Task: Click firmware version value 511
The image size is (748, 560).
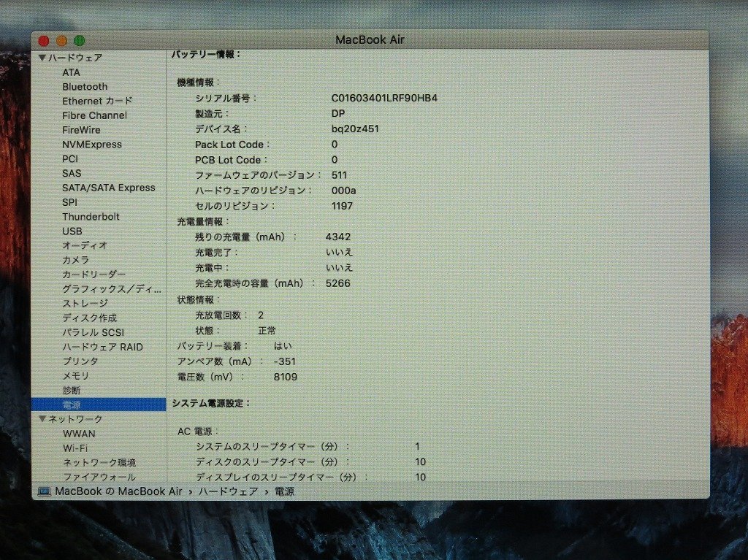Action: [339, 175]
